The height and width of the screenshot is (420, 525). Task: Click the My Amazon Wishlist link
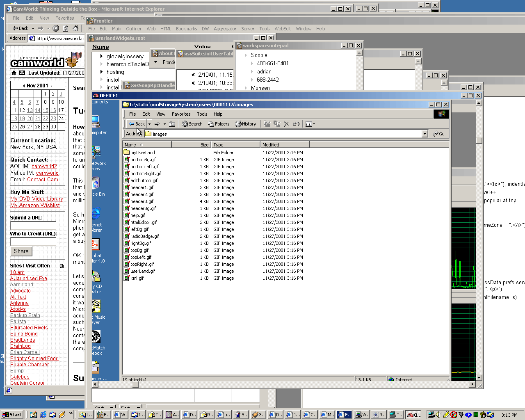tap(35, 205)
